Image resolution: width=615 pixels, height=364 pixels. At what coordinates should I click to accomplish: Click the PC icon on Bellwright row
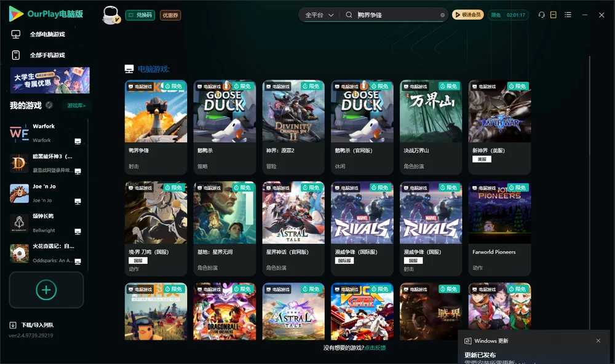click(x=77, y=231)
